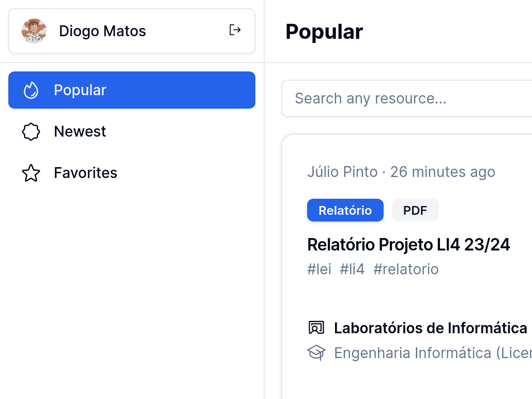This screenshot has height=399, width=532.
Task: Click the presentation icon beside Laboratórios de Informática
Action: pos(316,328)
